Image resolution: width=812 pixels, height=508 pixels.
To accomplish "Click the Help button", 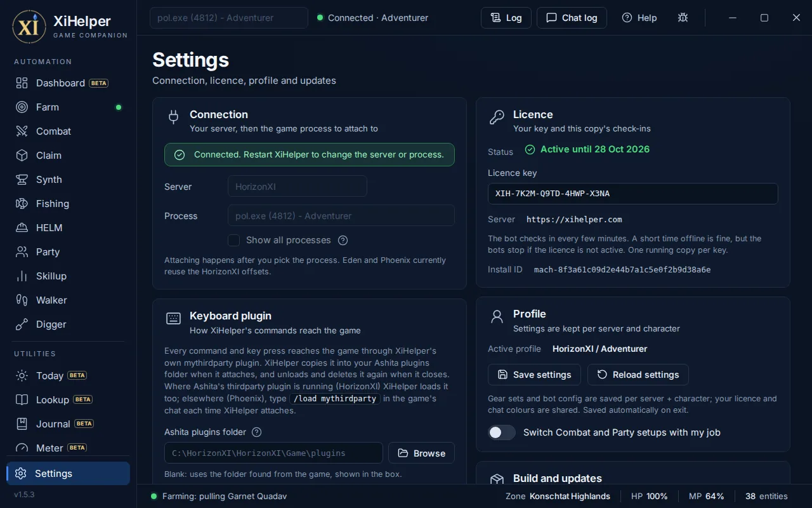I will pyautogui.click(x=639, y=18).
